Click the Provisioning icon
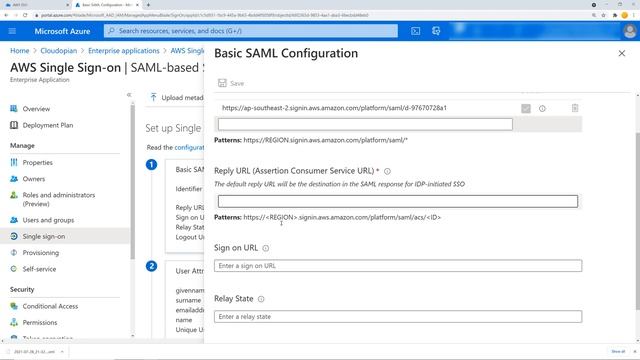 tap(14, 253)
